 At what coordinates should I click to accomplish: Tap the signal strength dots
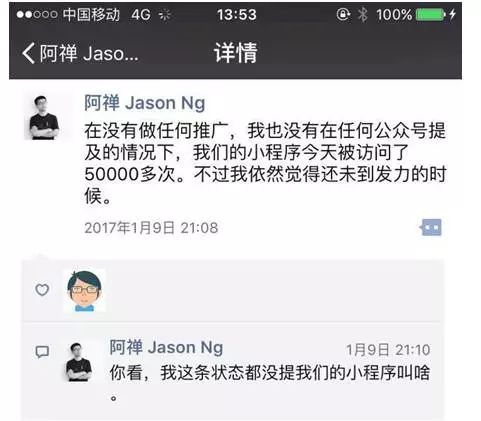(x=37, y=14)
